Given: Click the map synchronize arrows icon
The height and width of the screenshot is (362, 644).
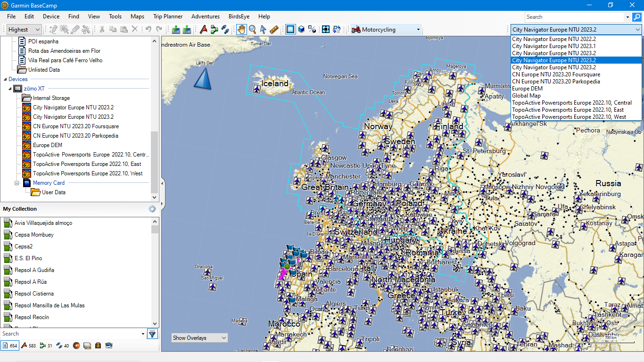Looking at the screenshot, I should tap(337, 29).
